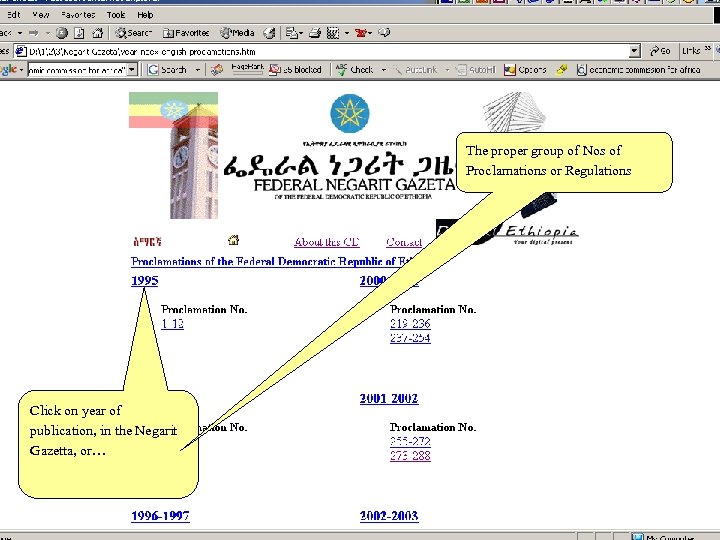Screen dimensions: 720x540
Task: Click the Edit page icon after Print
Action: pos(333,33)
